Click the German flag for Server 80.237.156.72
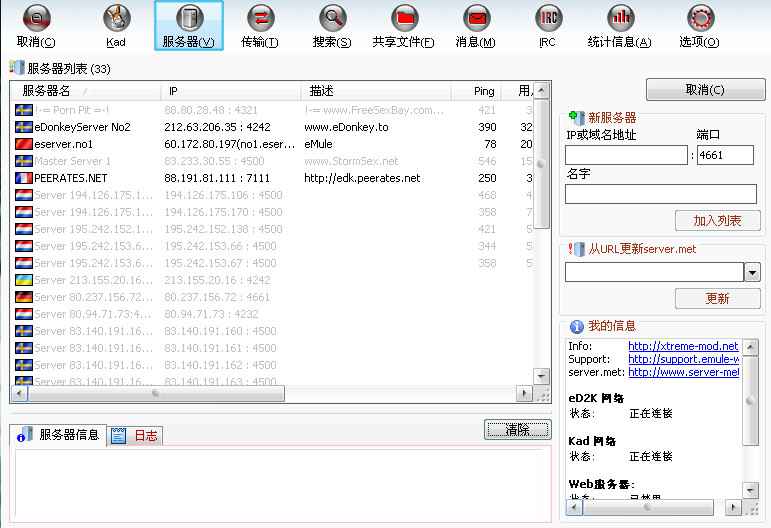This screenshot has width=771, height=528. [x=24, y=297]
